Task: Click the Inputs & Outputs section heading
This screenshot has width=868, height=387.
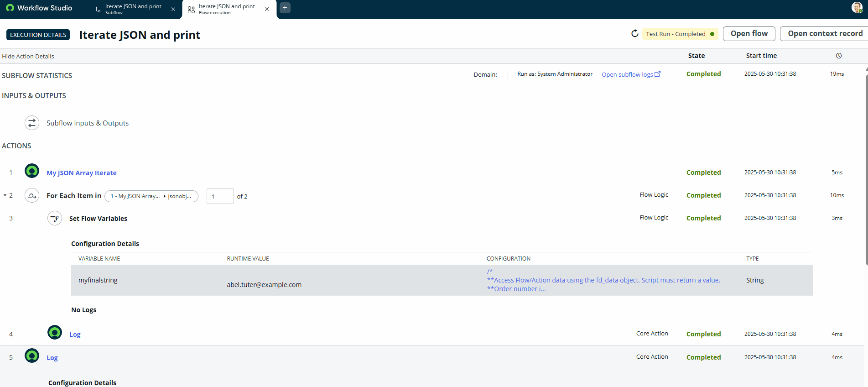Action: pyautogui.click(x=34, y=96)
